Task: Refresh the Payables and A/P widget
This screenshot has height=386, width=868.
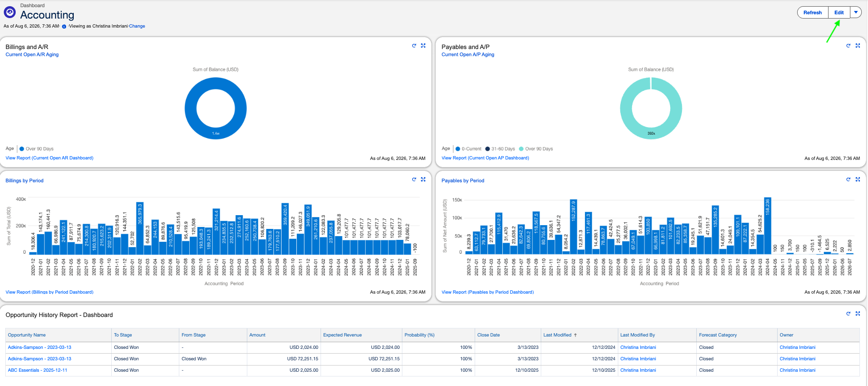Action: pos(848,46)
